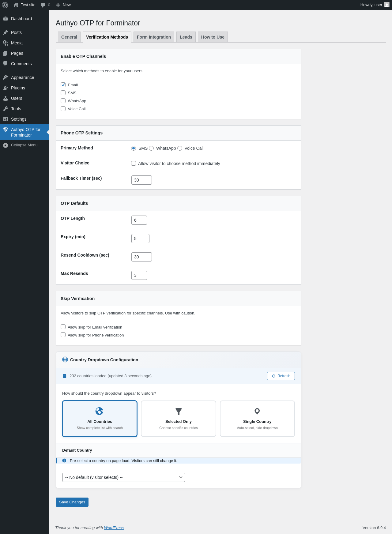392x534 pixels.
Task: Click the Plugins plug icon
Action: point(6,88)
